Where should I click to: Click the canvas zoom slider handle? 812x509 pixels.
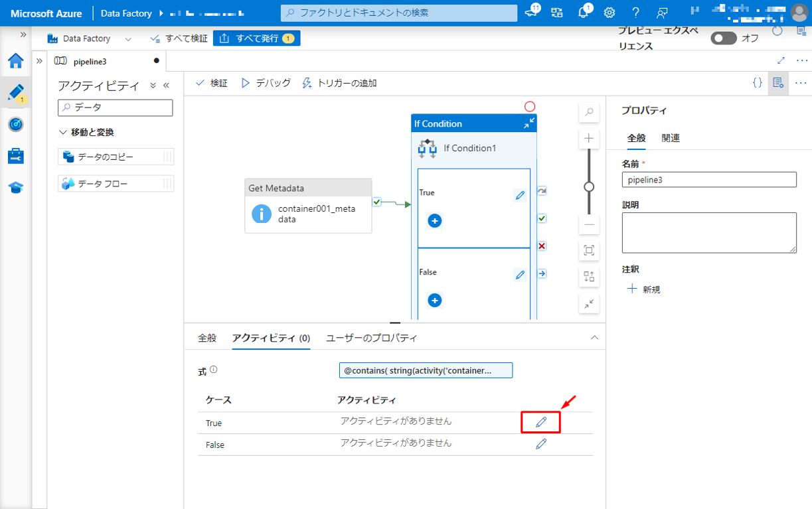(x=589, y=186)
